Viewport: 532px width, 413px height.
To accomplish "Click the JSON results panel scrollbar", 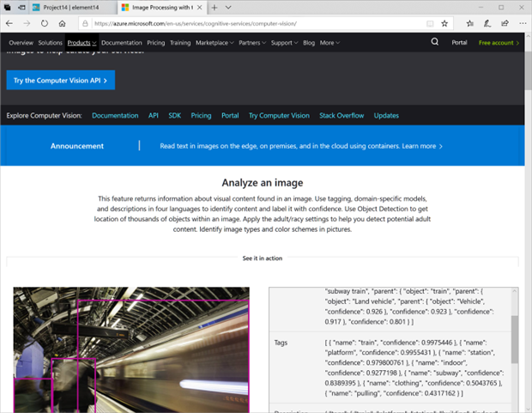I will 515,343.
